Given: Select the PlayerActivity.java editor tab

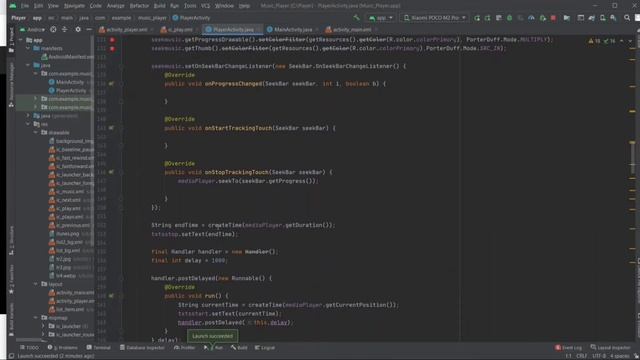Looking at the screenshot, I should [x=233, y=29].
